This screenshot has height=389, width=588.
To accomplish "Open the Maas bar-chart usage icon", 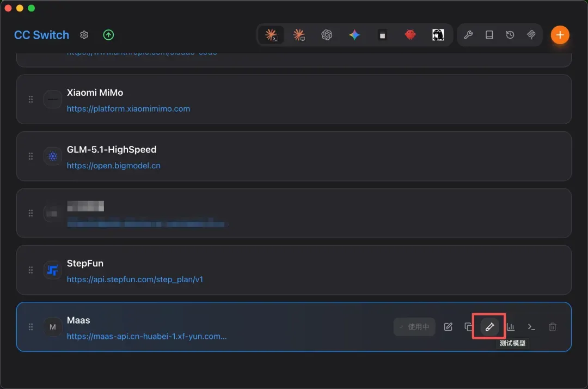I will coord(510,327).
